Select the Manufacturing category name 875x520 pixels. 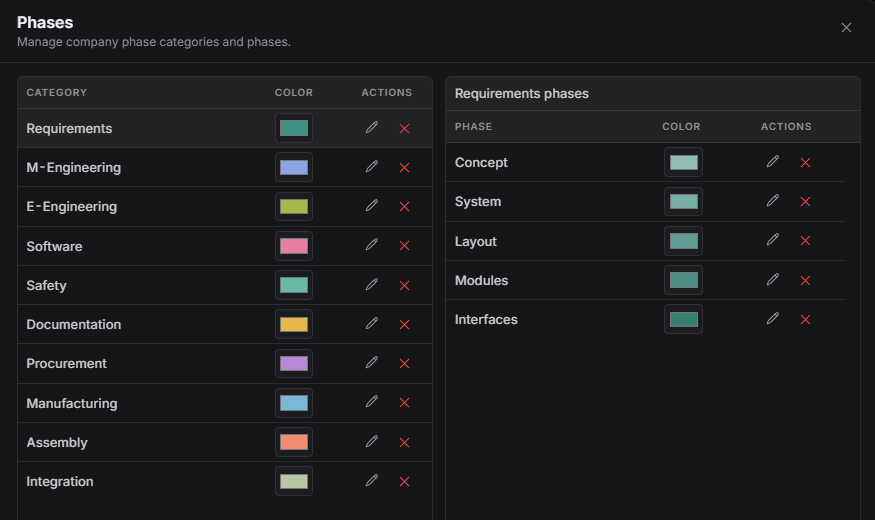pyautogui.click(x=72, y=403)
